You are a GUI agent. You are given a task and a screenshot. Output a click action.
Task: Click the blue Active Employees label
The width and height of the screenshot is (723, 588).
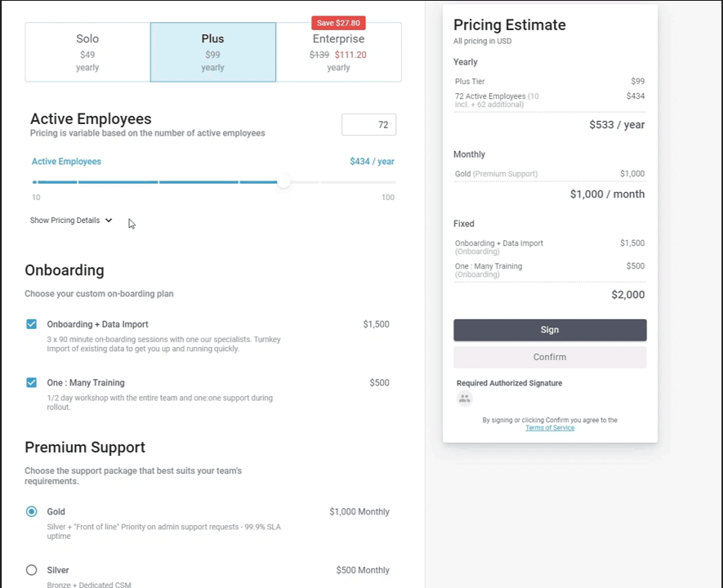66,161
